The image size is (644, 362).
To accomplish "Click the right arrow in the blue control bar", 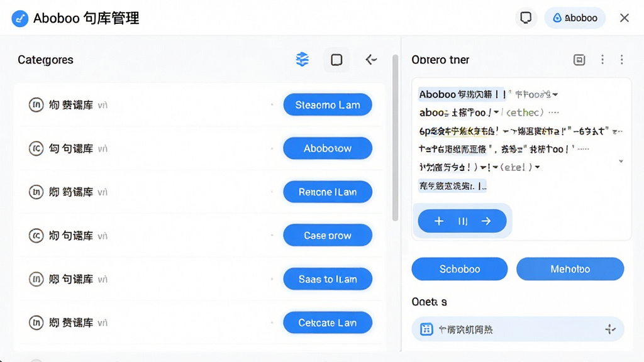I will (486, 221).
